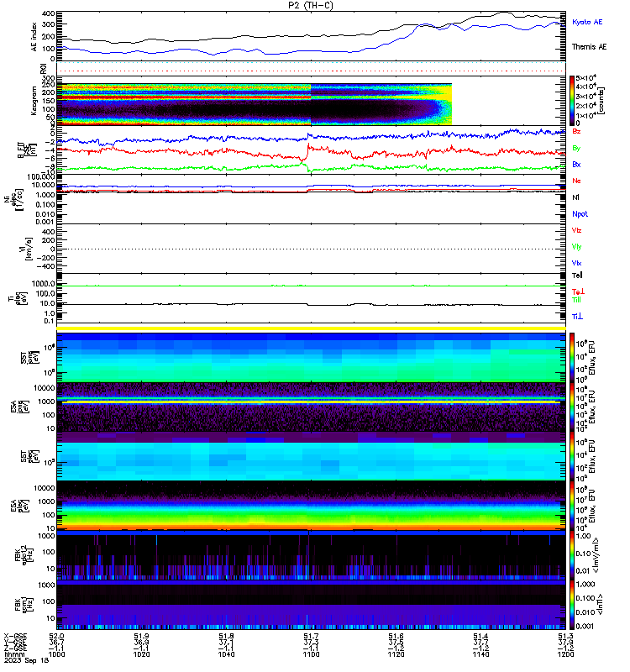This screenshot has width=630, height=672.
Task: Select the blue Npot legend label
Action: coord(580,214)
